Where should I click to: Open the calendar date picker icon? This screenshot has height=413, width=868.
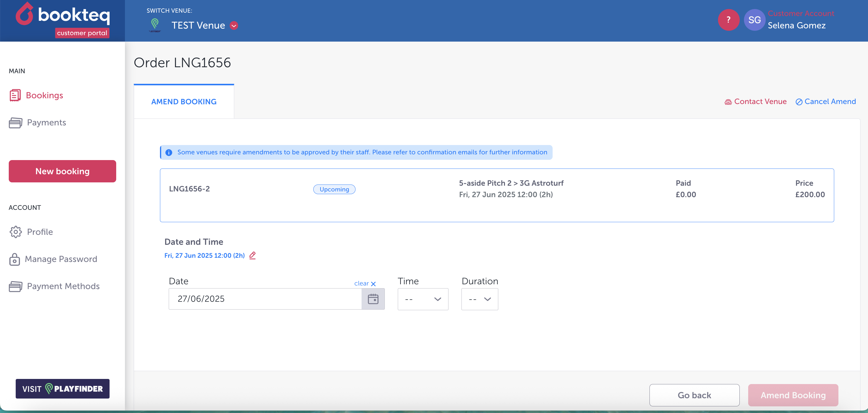(373, 299)
